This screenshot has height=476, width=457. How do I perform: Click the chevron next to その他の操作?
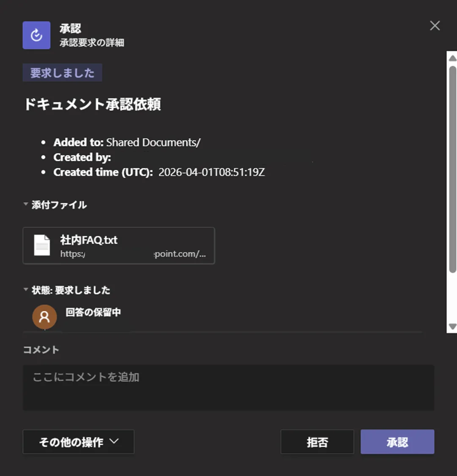[x=113, y=441]
